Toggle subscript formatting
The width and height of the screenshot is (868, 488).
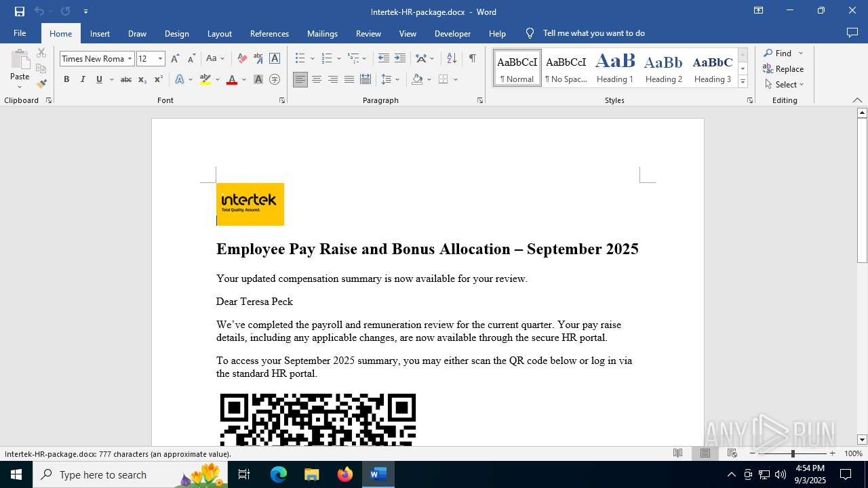tap(142, 79)
